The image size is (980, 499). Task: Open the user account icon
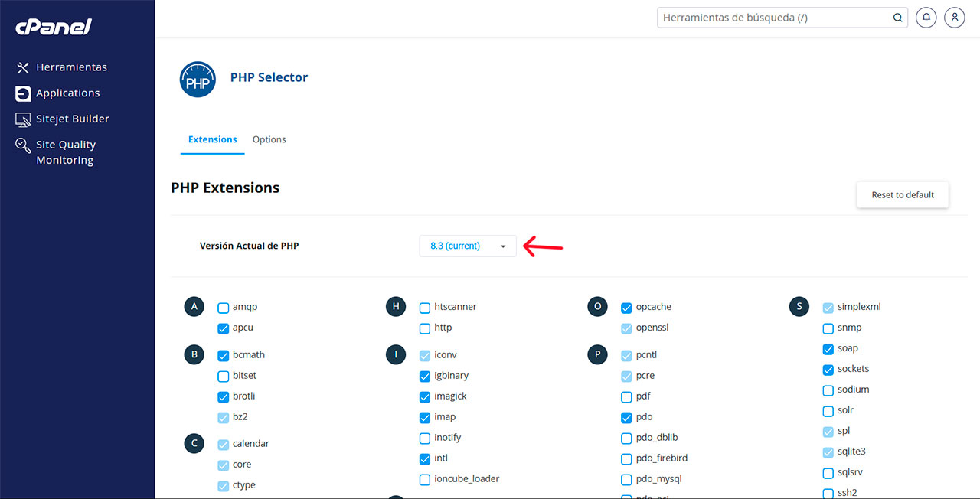955,18
